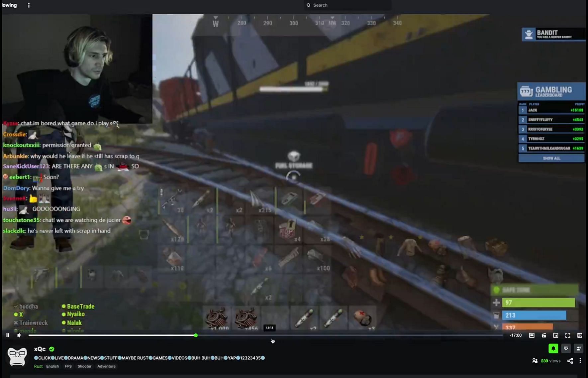The height and width of the screenshot is (378, 588).
Task: Open picture-in-picture mini player
Action: (555, 335)
